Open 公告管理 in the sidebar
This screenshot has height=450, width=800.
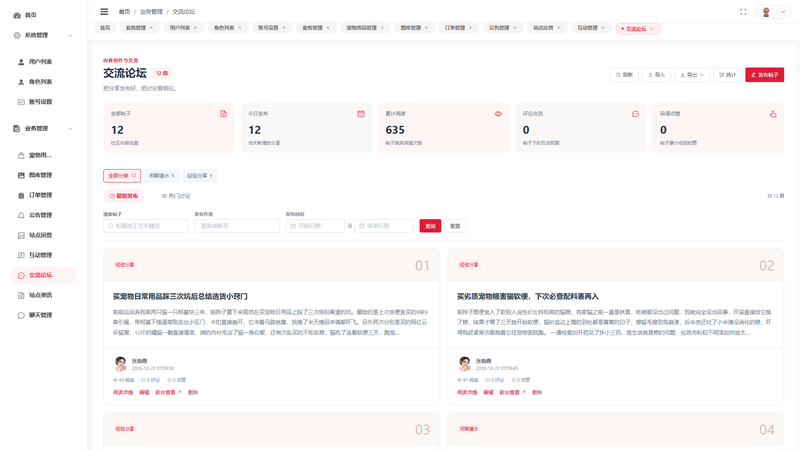coord(41,215)
